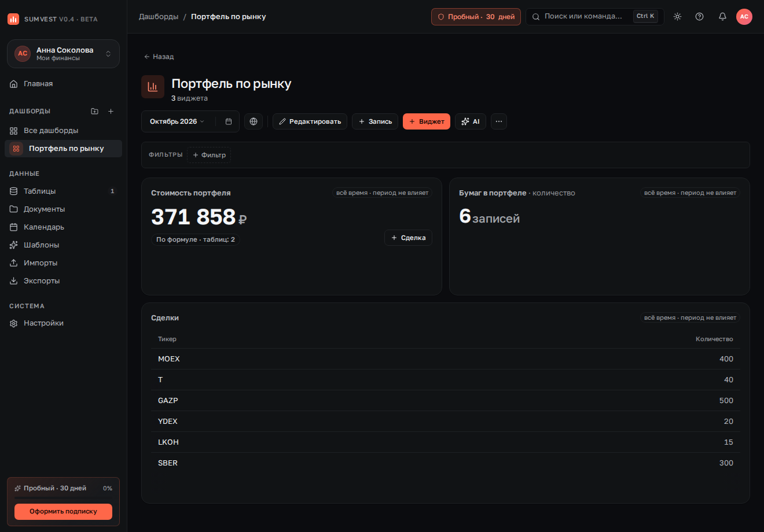
Task: Select the GAZP row in Сделки table
Action: 446,400
